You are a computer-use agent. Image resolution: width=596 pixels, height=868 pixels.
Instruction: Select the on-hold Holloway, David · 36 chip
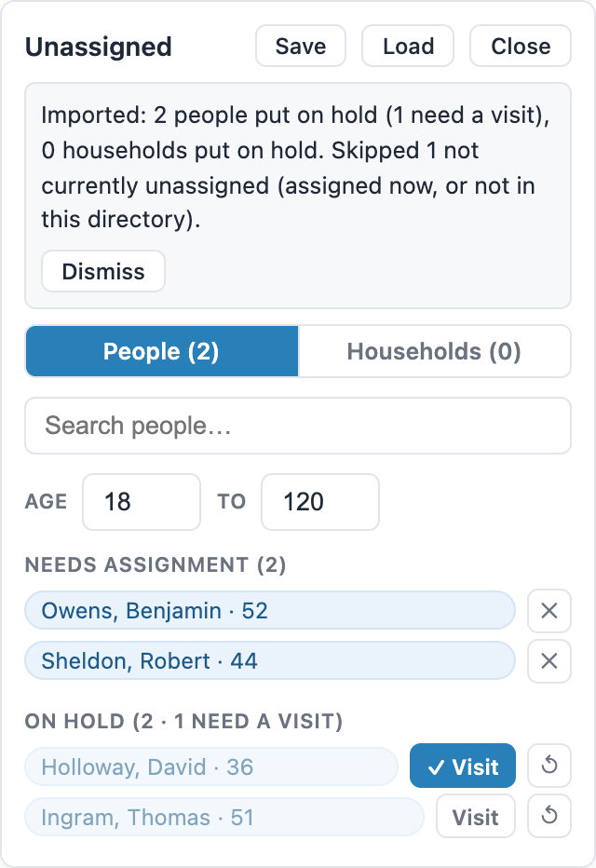[211, 767]
